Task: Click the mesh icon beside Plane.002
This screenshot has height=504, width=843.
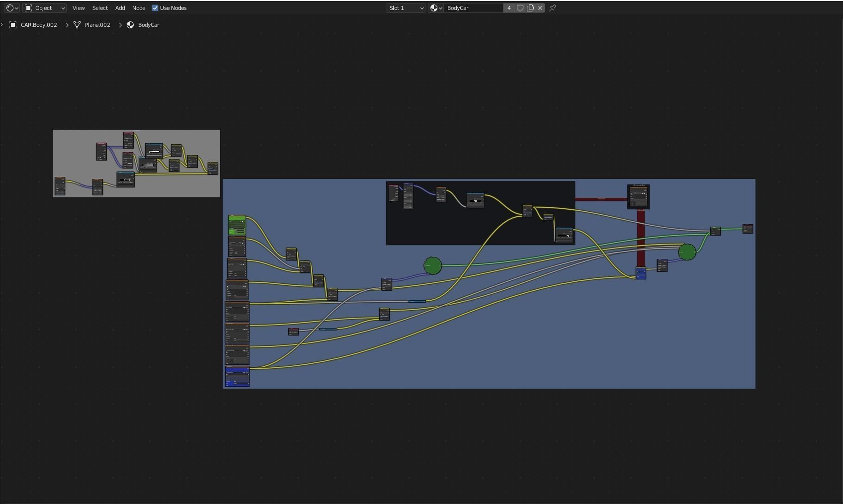Action: click(77, 25)
